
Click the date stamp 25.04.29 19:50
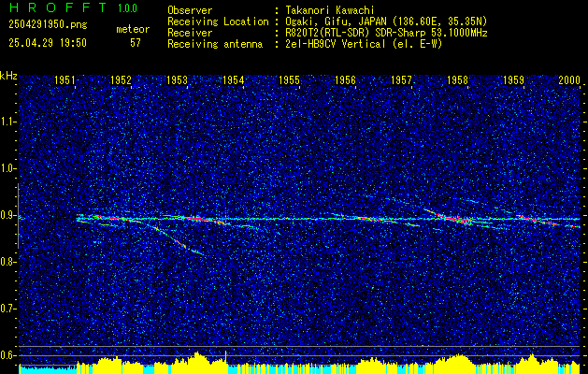(x=48, y=43)
